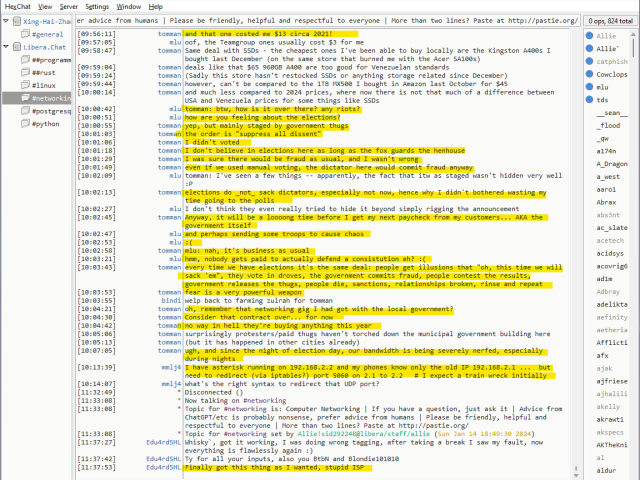Collapse the Xing-Hai-Zhai server tree
This screenshot has width=640, height=480.
coord(5,21)
